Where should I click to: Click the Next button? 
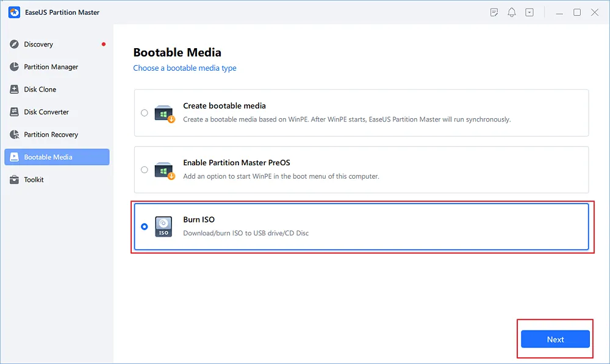[554, 339]
